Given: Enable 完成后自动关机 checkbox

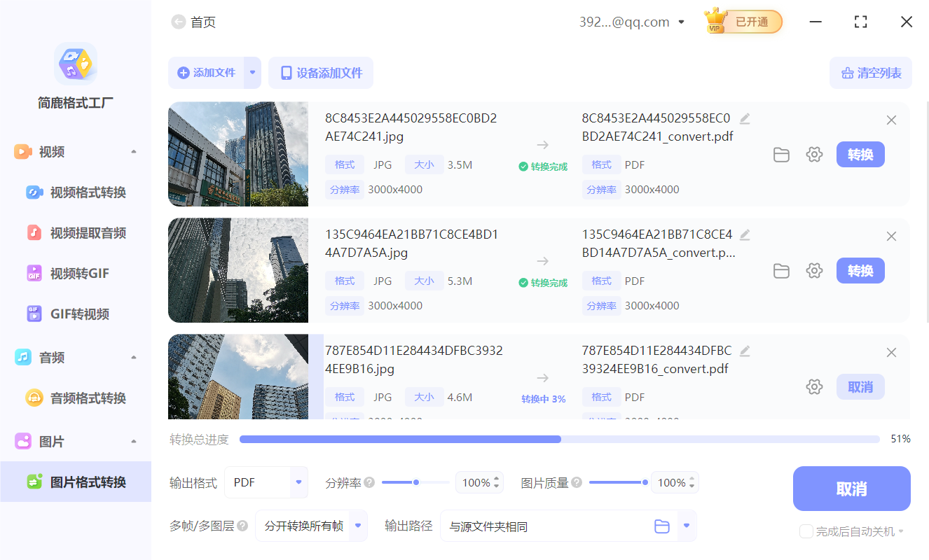Looking at the screenshot, I should pyautogui.click(x=806, y=531).
